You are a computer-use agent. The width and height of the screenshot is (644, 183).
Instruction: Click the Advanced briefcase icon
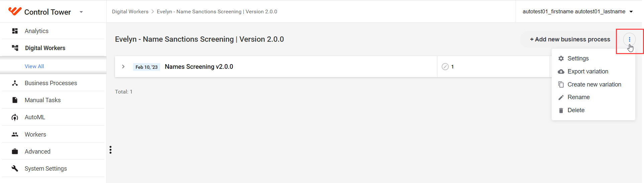[15, 152]
